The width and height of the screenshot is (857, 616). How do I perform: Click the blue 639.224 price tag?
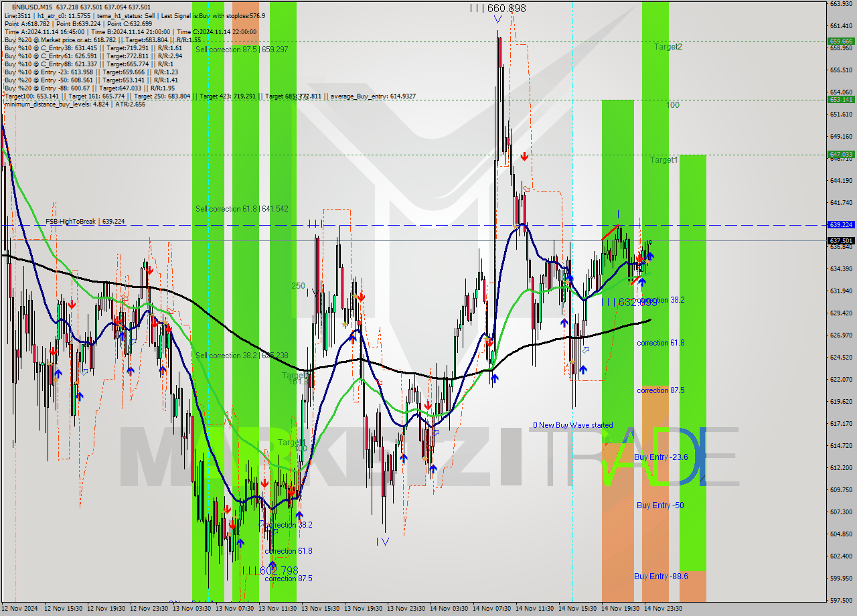842,225
